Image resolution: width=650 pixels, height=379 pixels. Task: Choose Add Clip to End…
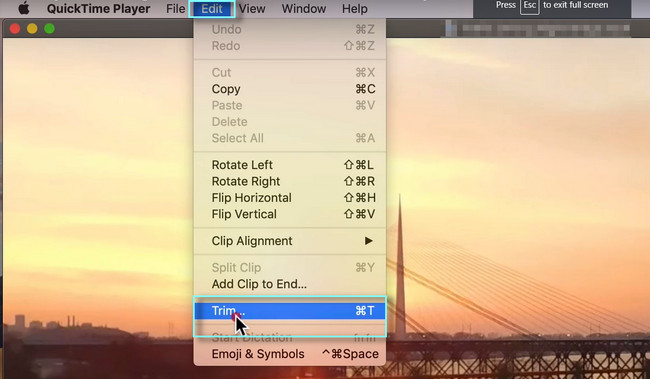point(290,284)
